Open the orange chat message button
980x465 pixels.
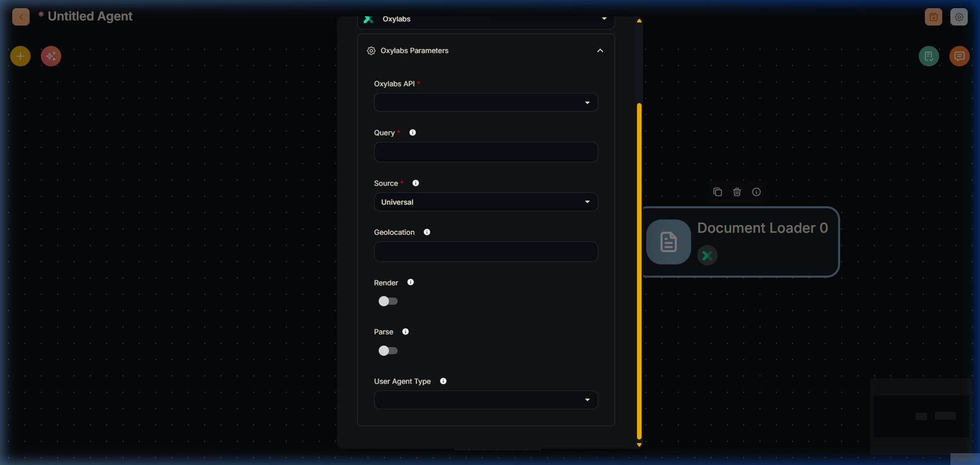tap(960, 56)
